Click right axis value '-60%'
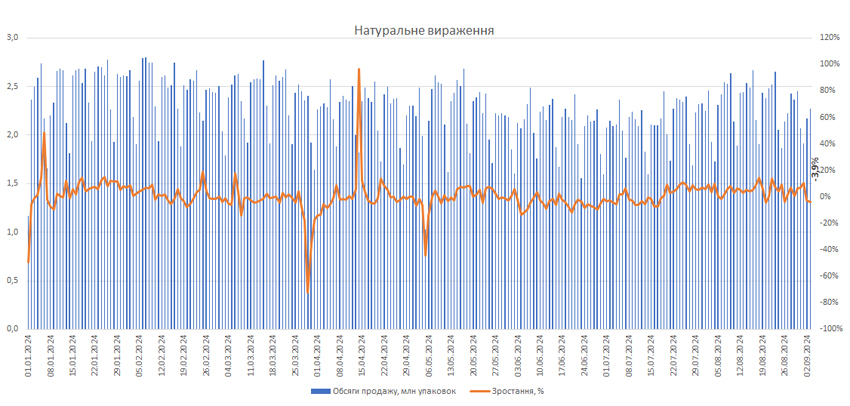The height and width of the screenshot is (406, 850). tap(829, 276)
